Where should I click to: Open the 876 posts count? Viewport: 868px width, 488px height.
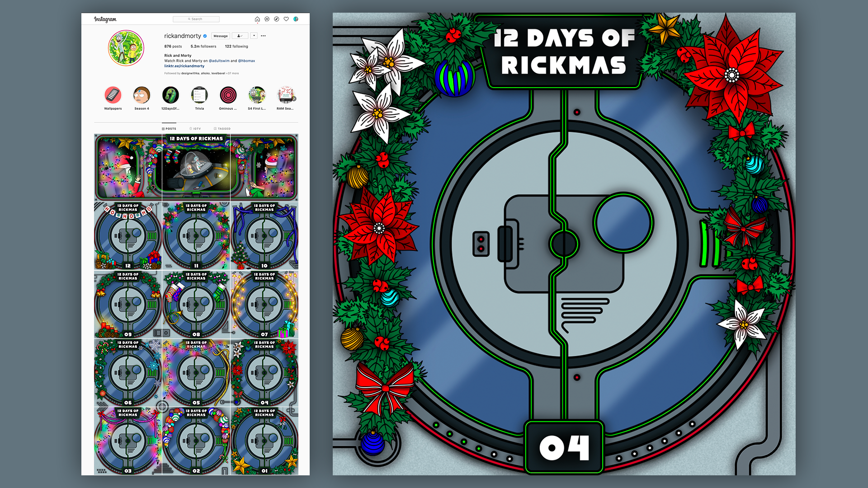pyautogui.click(x=173, y=47)
